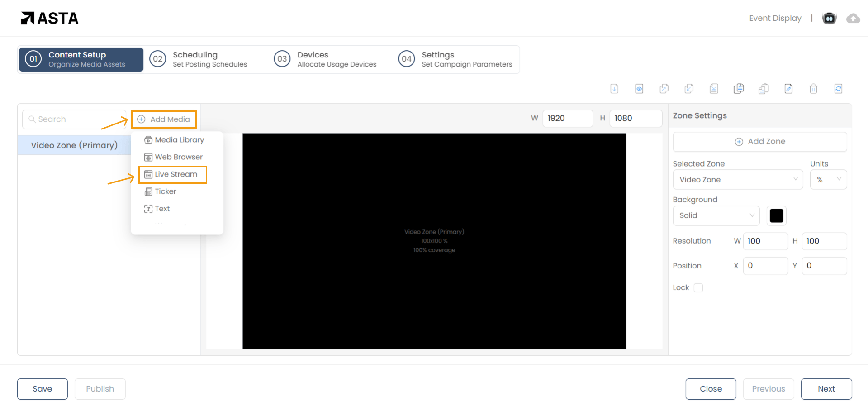This screenshot has height=411, width=868.
Task: Click the cloud upload icon in header
Action: (x=853, y=18)
